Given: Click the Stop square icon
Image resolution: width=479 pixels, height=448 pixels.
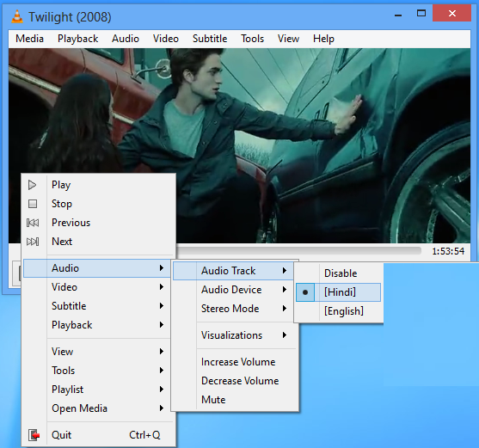Looking at the screenshot, I should [33, 204].
